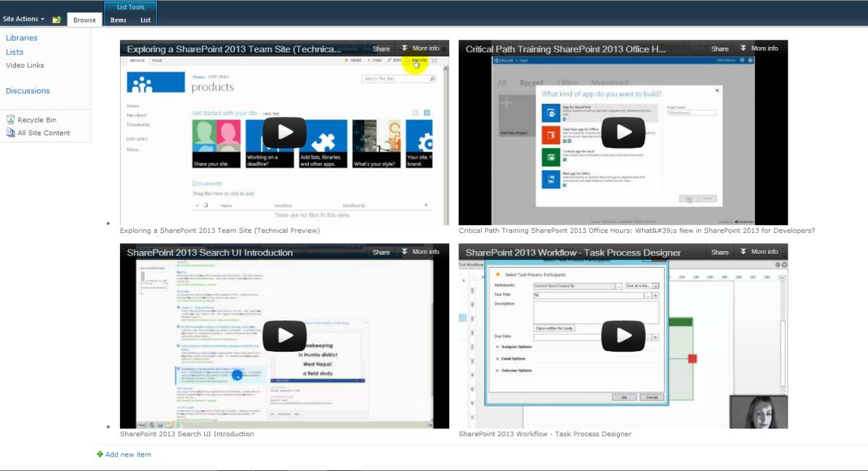Select the caption 'SharePoint 2013 Search UI Introduction' below video
This screenshot has width=868, height=471.
[x=187, y=434]
